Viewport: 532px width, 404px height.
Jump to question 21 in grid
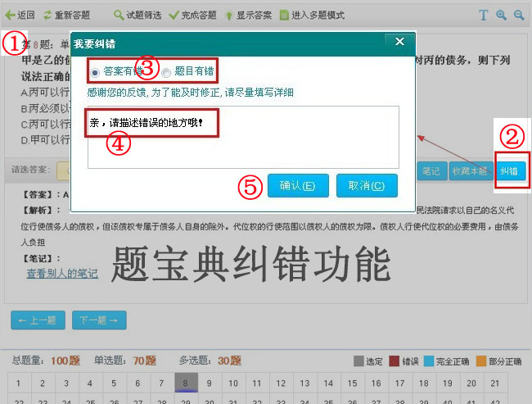pyautogui.click(x=496, y=384)
